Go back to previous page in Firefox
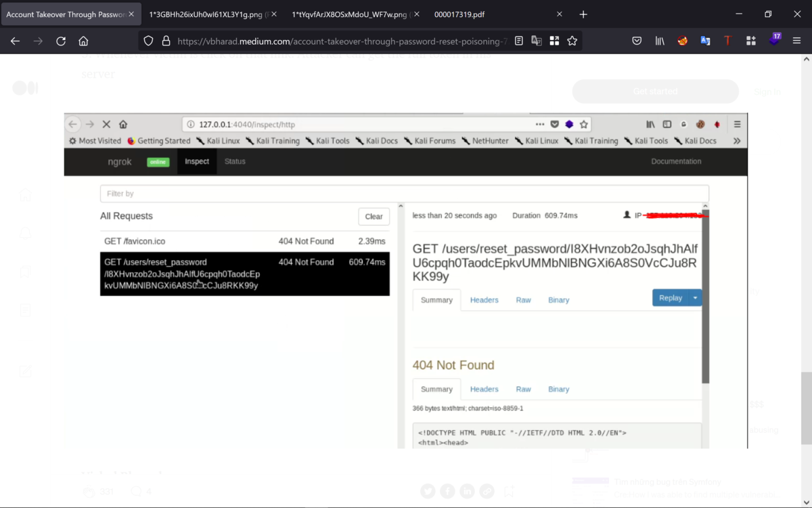 15,41
